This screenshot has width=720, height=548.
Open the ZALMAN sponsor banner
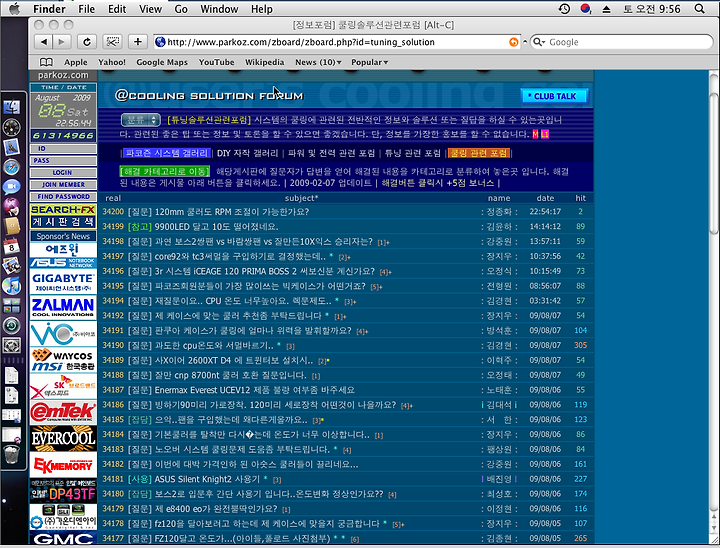pyautogui.click(x=63, y=307)
